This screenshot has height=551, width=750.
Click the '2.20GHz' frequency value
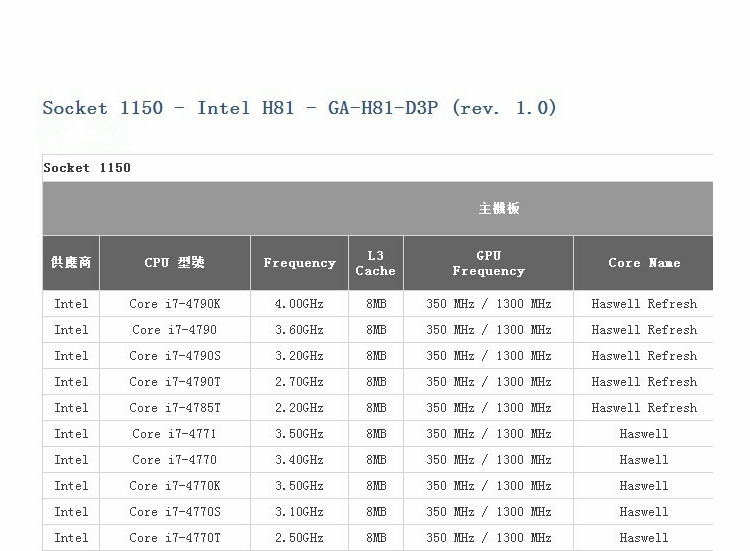pyautogui.click(x=299, y=408)
